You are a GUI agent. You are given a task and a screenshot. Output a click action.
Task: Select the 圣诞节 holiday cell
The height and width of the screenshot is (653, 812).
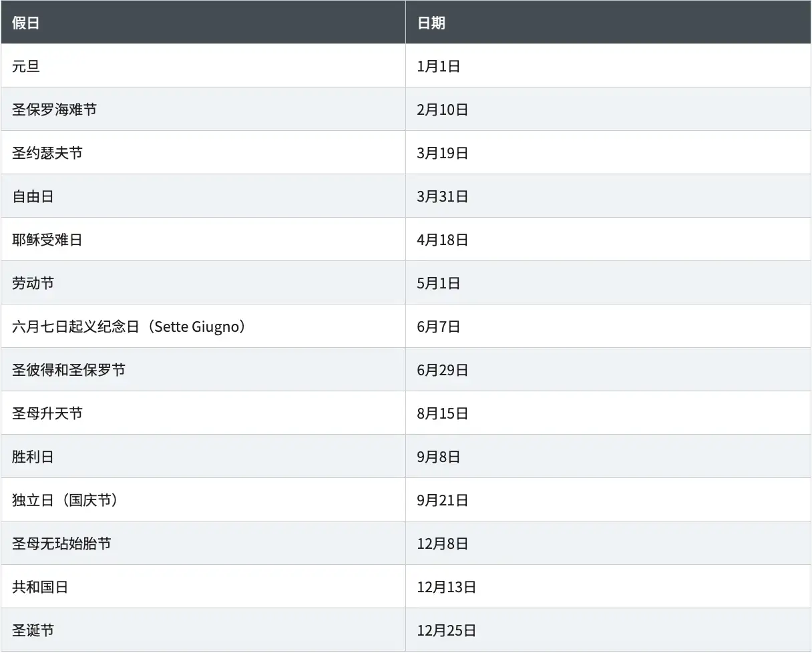[33, 630]
